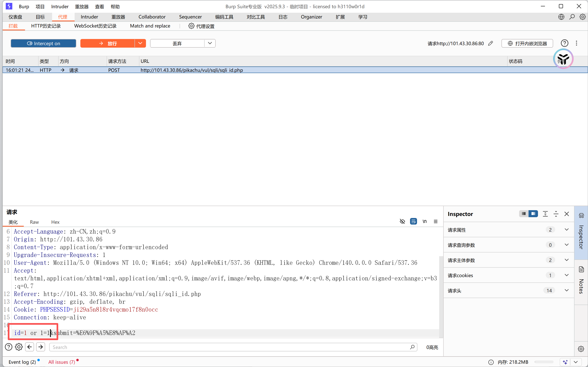Expand the 请求查询参数 section chevron

pos(567,245)
